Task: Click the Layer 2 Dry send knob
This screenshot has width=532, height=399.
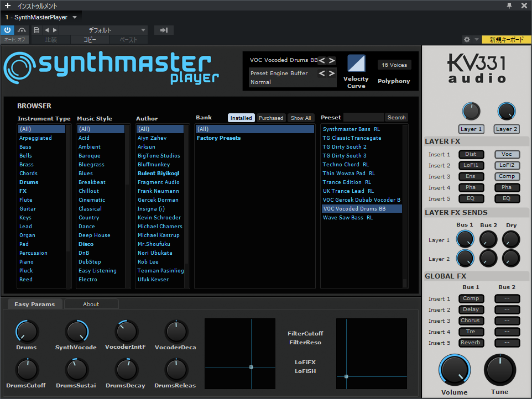Action: (511, 258)
